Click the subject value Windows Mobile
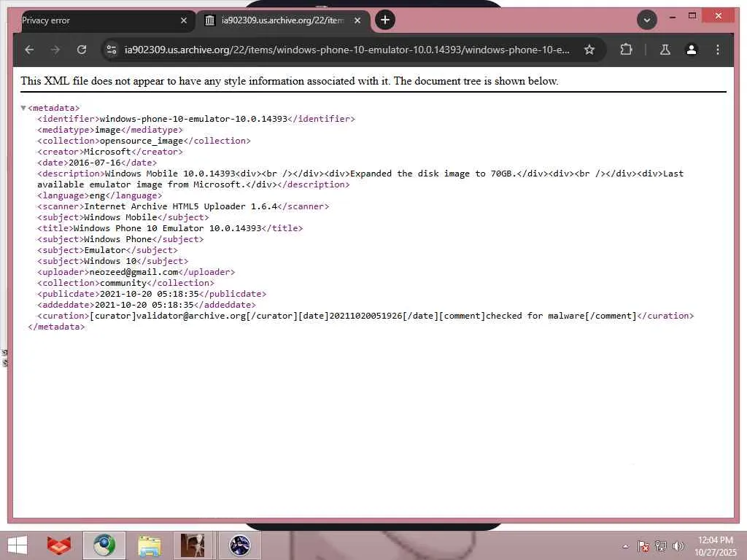The width and height of the screenshot is (747, 560). pyautogui.click(x=120, y=217)
